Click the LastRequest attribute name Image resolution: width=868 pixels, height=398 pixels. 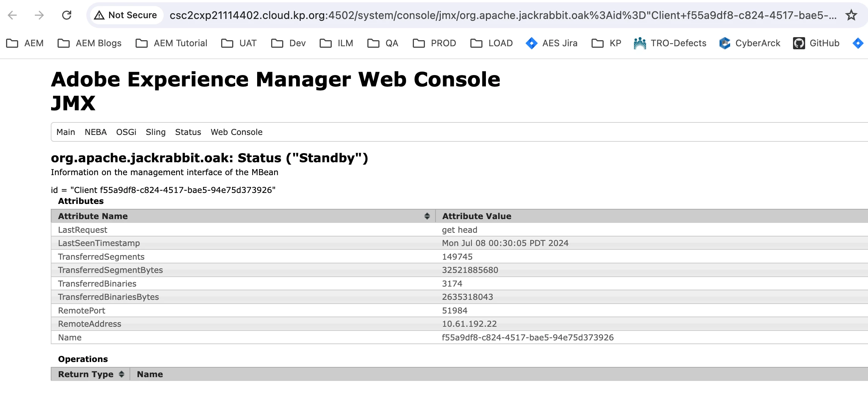(x=83, y=230)
